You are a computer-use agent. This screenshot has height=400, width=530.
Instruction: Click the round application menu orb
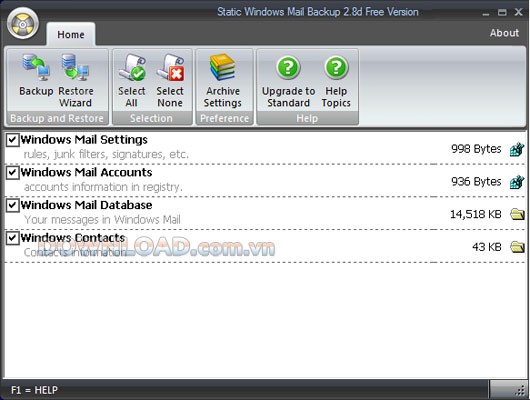pos(23,23)
